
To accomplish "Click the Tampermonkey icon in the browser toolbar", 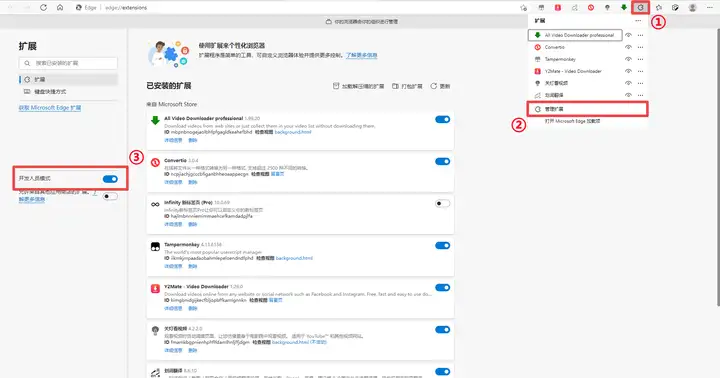I will point(541,7).
